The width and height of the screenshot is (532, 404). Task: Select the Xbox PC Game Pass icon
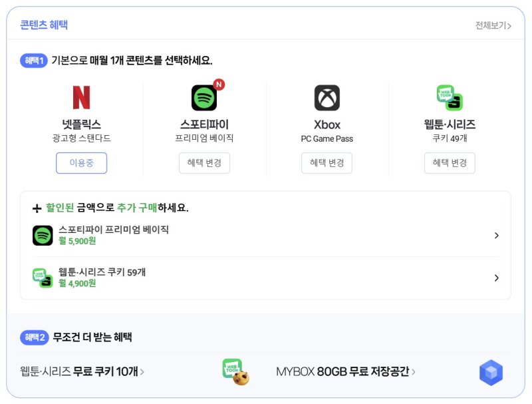click(327, 99)
